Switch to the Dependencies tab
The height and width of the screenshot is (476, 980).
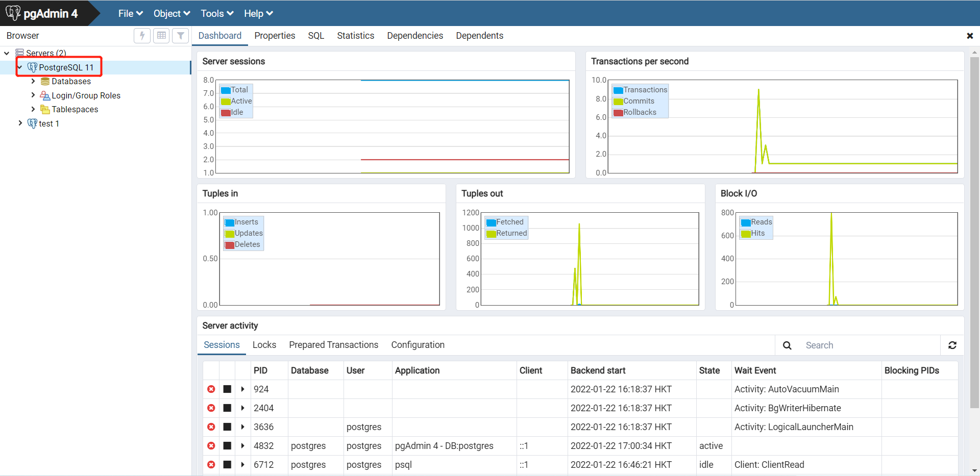415,36
